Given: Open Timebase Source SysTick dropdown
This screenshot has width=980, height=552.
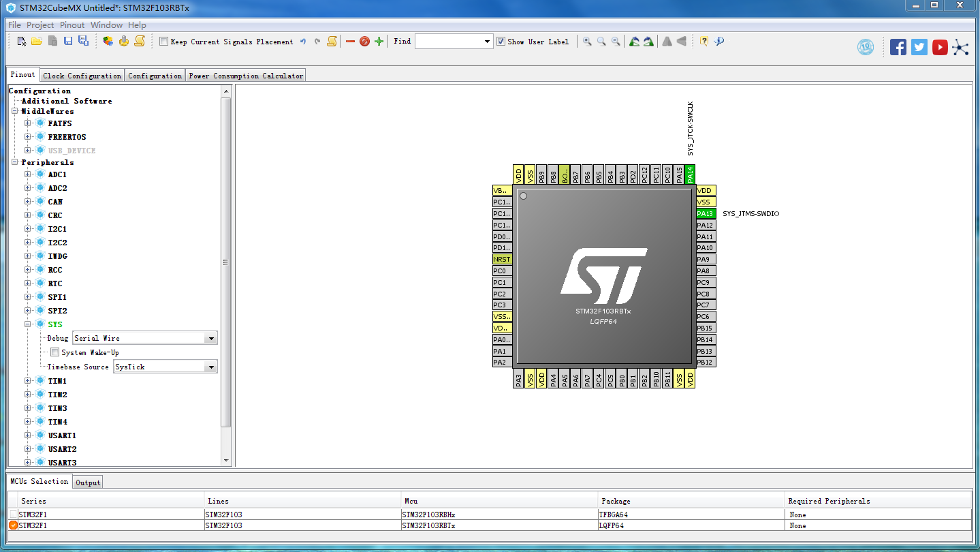Looking at the screenshot, I should (211, 367).
